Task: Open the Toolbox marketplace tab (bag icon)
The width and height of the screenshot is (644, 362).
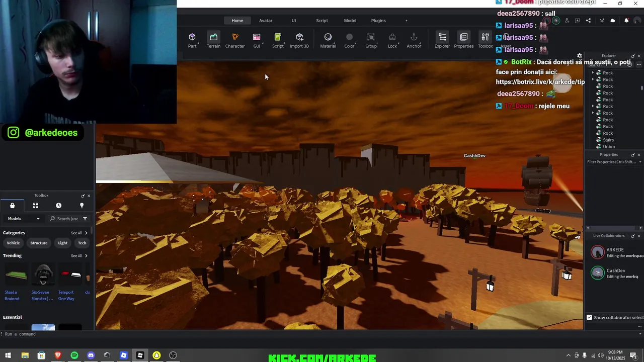Action: (x=13, y=205)
